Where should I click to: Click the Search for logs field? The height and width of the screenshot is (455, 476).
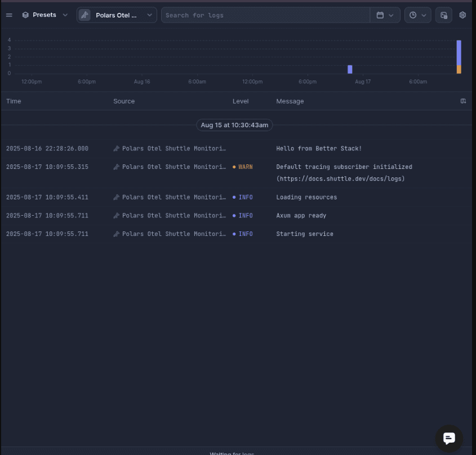pyautogui.click(x=265, y=15)
